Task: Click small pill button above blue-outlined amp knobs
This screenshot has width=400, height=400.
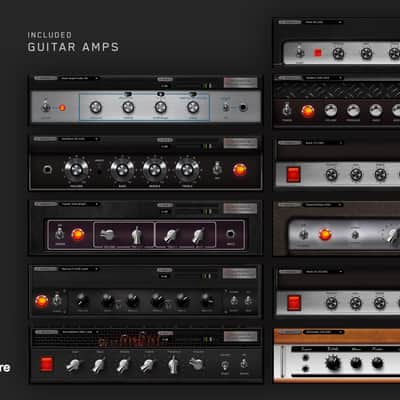Action: pos(165,79)
